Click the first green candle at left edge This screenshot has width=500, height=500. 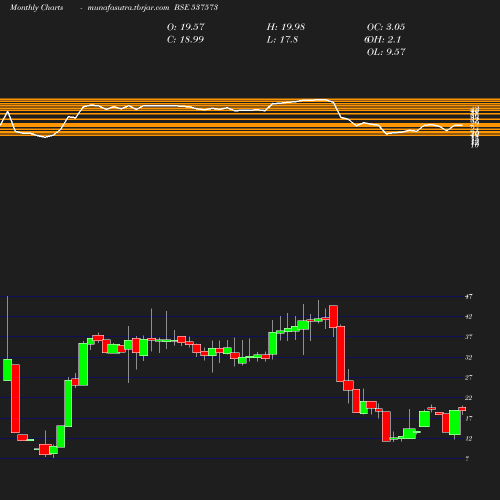pyautogui.click(x=7, y=370)
